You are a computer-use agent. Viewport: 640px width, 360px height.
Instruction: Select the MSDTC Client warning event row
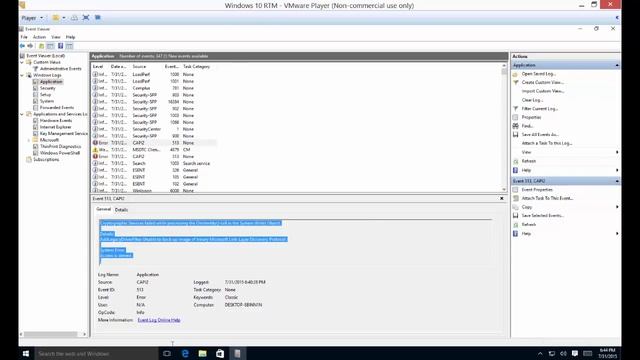click(x=154, y=150)
